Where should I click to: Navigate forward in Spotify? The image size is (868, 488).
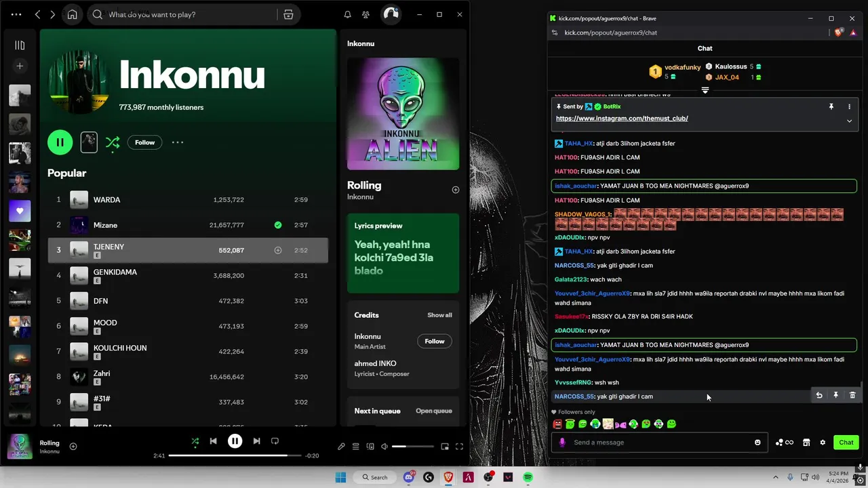point(53,14)
